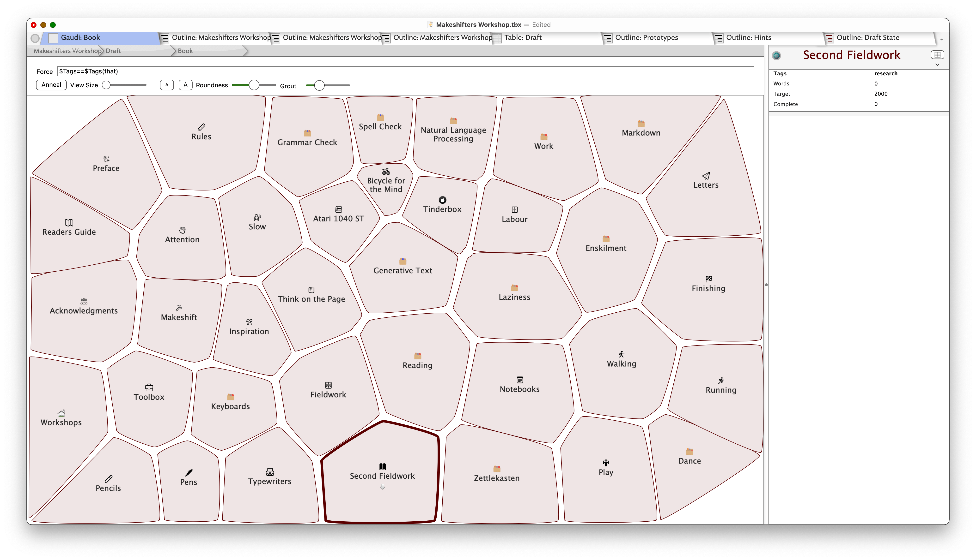
Task: Click the bicycle icon on Bicycle for the Mind
Action: 386,172
